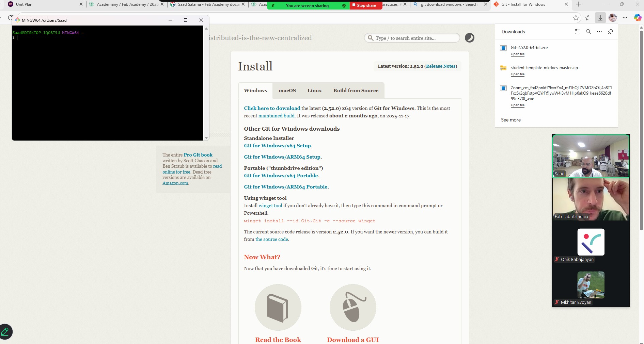The width and height of the screenshot is (644, 344).
Task: Open file for the Zoom installer download
Action: [517, 105]
